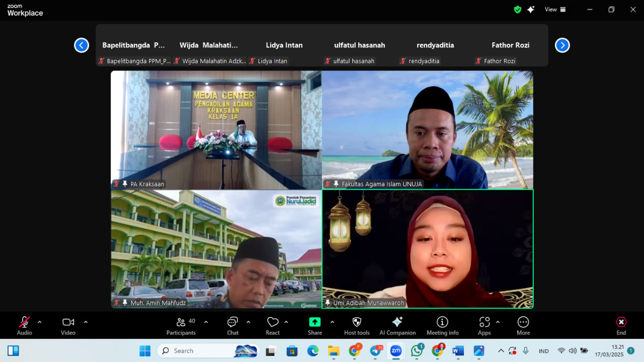Open Chrome with orange F profile badge
The image size is (644, 362).
(x=355, y=351)
